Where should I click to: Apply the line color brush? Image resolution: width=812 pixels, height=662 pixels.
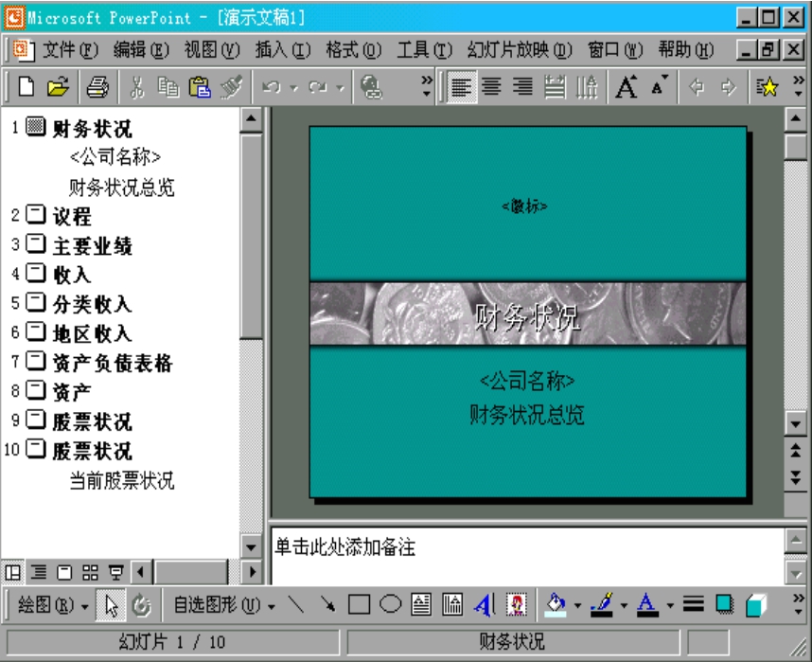602,604
